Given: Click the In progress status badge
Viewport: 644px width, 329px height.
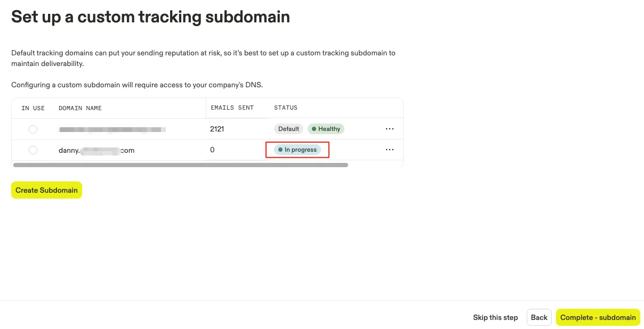Looking at the screenshot, I should [297, 150].
